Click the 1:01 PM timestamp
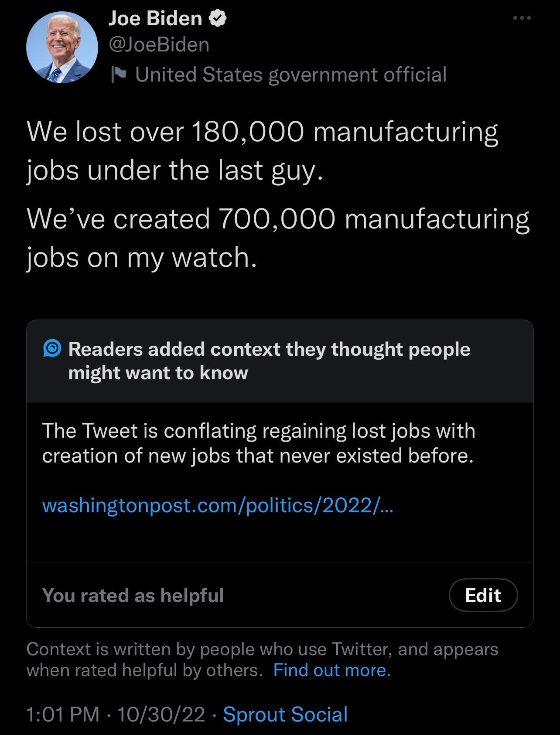This screenshot has width=560, height=735. [x=63, y=715]
